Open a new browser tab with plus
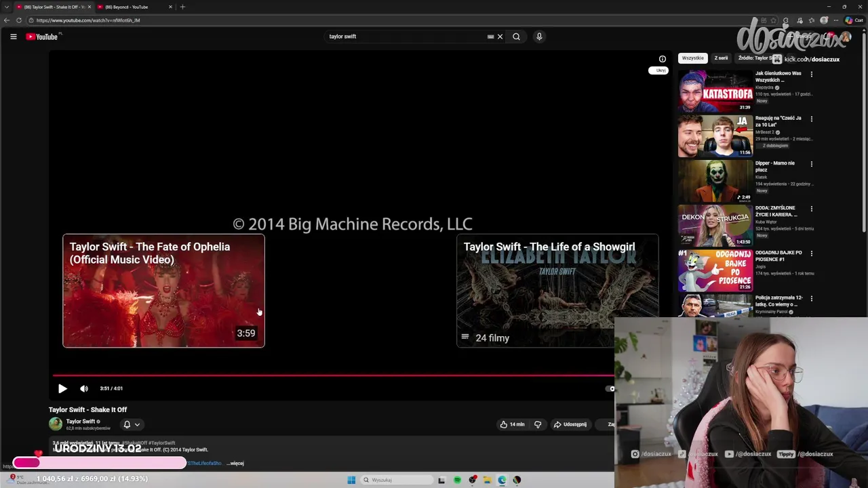868x488 pixels. coord(182,7)
